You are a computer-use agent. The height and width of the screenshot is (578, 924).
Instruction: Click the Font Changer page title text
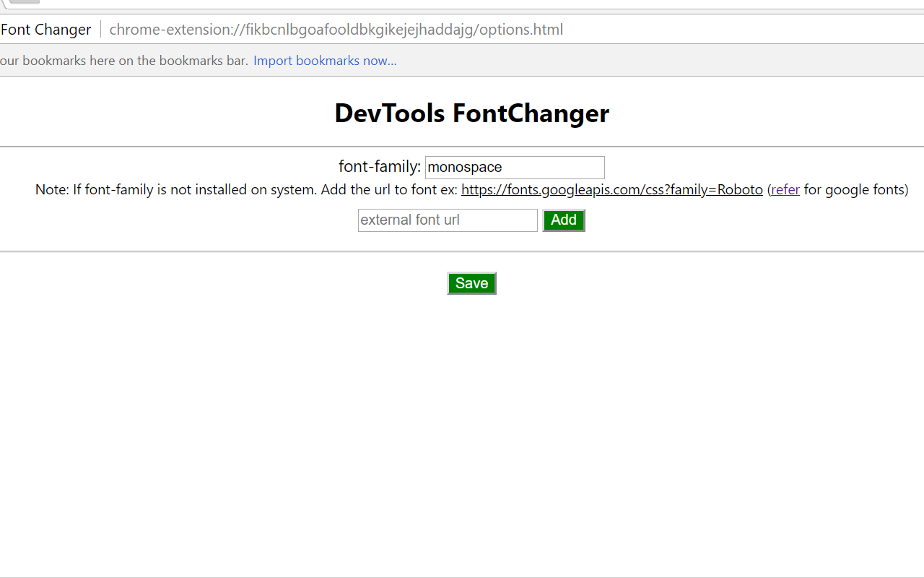coord(46,29)
